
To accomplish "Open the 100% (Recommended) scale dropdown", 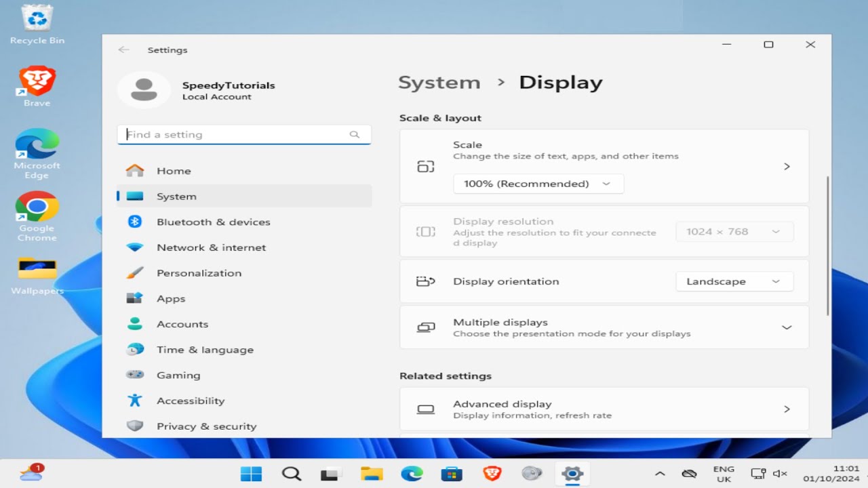I will tap(538, 184).
